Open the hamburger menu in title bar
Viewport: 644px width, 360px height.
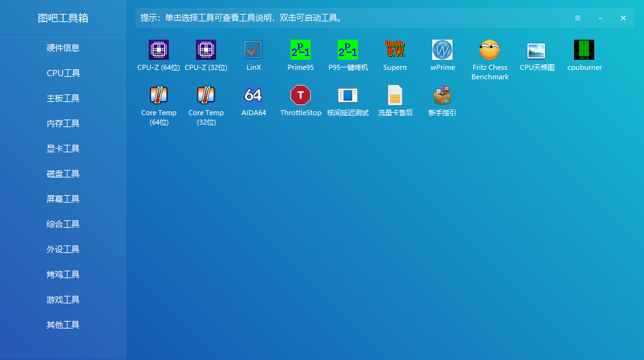578,18
